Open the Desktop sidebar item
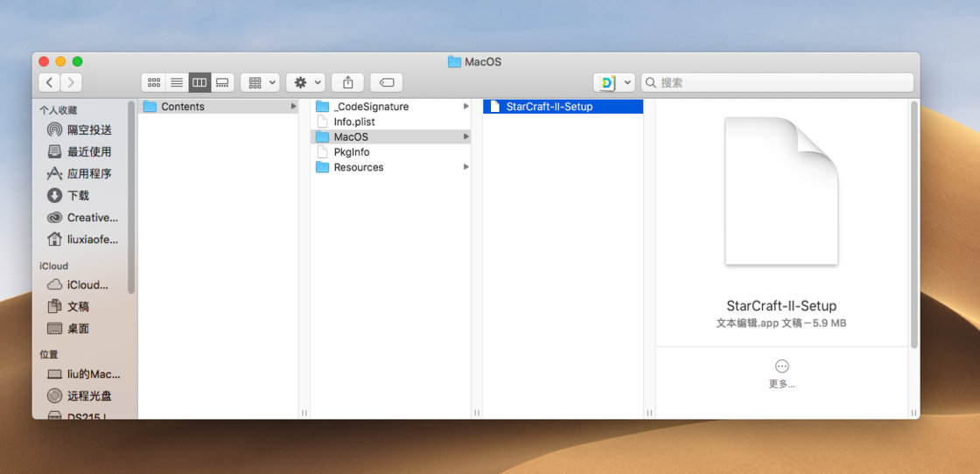 (x=78, y=329)
